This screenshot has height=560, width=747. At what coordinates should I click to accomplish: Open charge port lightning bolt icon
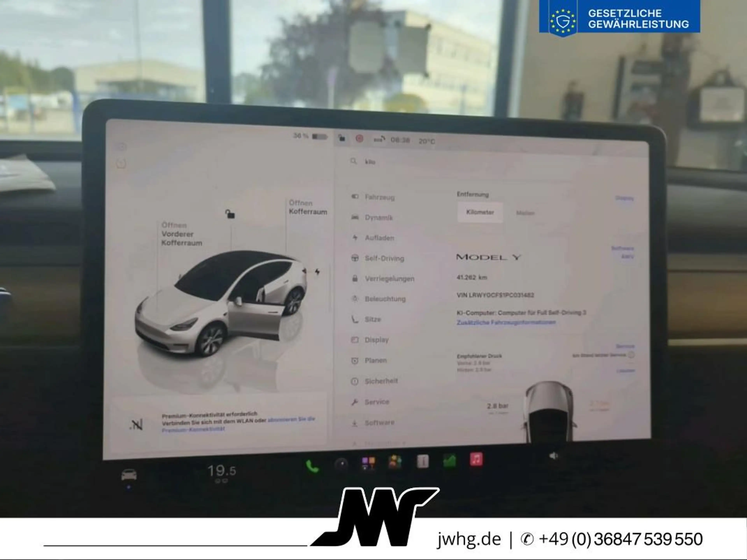(317, 272)
